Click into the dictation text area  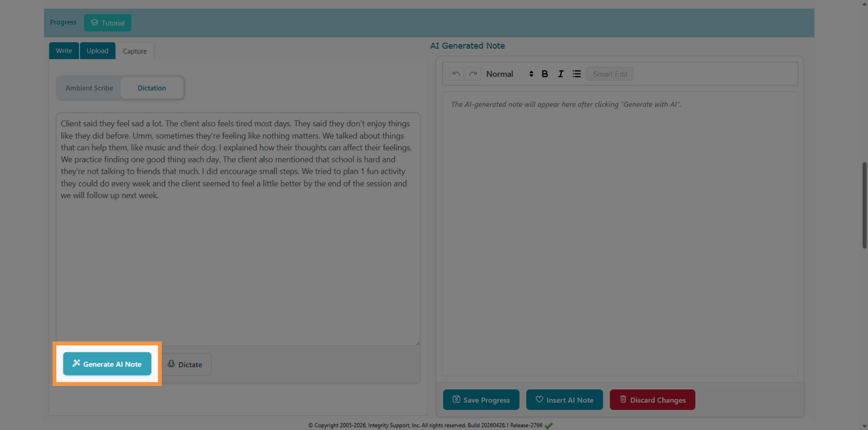[x=238, y=229]
